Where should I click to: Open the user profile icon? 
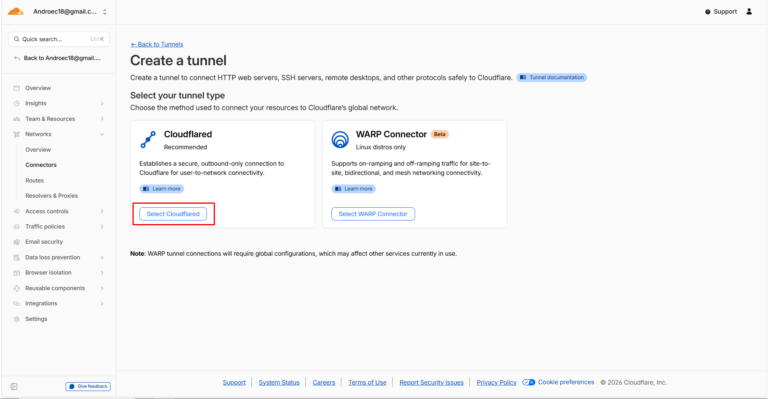coord(749,11)
